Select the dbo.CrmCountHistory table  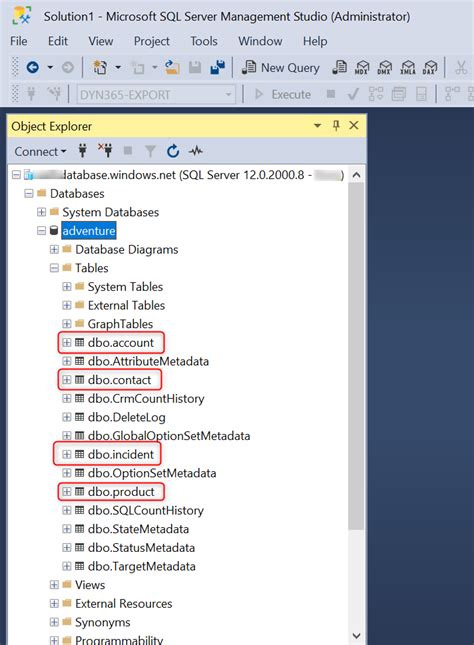146,399
